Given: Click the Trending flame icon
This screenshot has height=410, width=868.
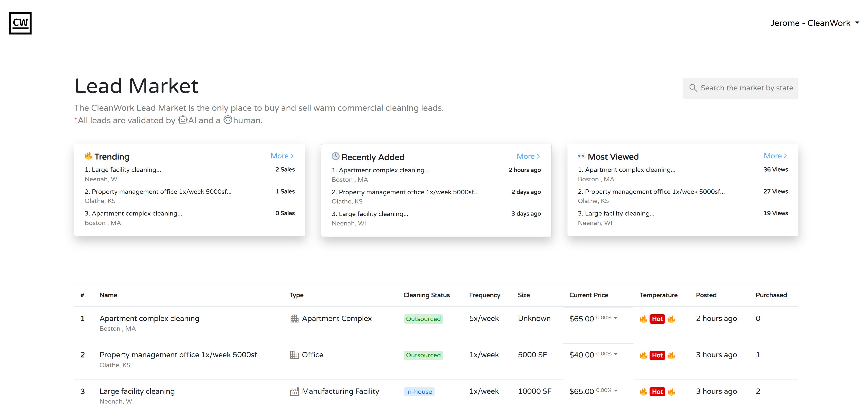Looking at the screenshot, I should [x=88, y=156].
